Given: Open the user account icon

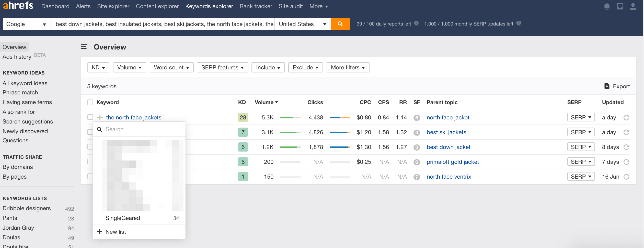Looking at the screenshot, I should point(633,6).
